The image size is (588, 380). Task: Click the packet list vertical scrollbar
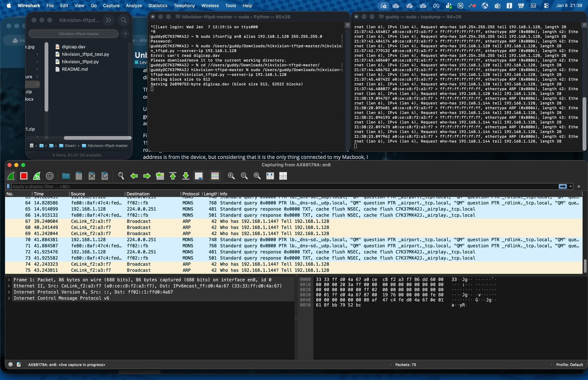[x=585, y=266]
